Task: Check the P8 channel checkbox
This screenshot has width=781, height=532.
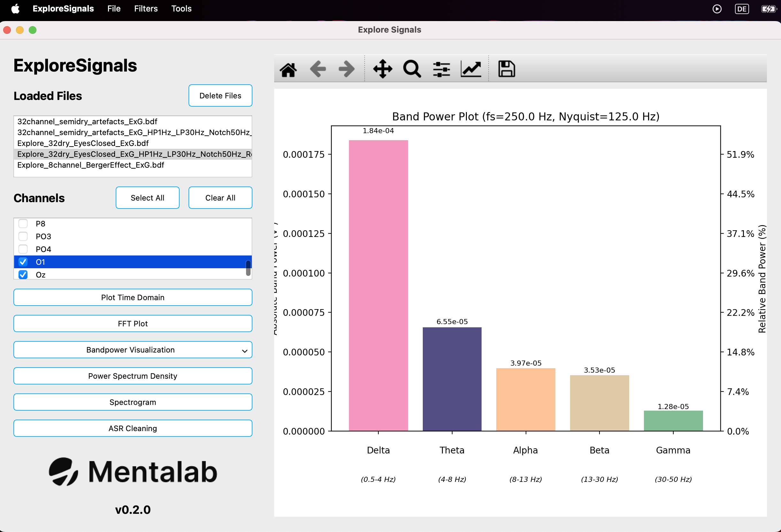Action: (x=23, y=224)
